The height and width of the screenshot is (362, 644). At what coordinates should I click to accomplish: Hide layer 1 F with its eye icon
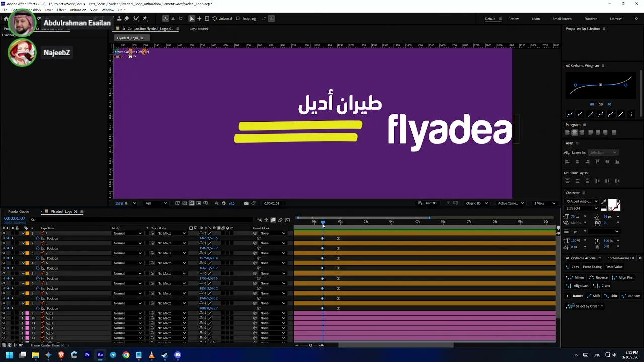point(4,233)
